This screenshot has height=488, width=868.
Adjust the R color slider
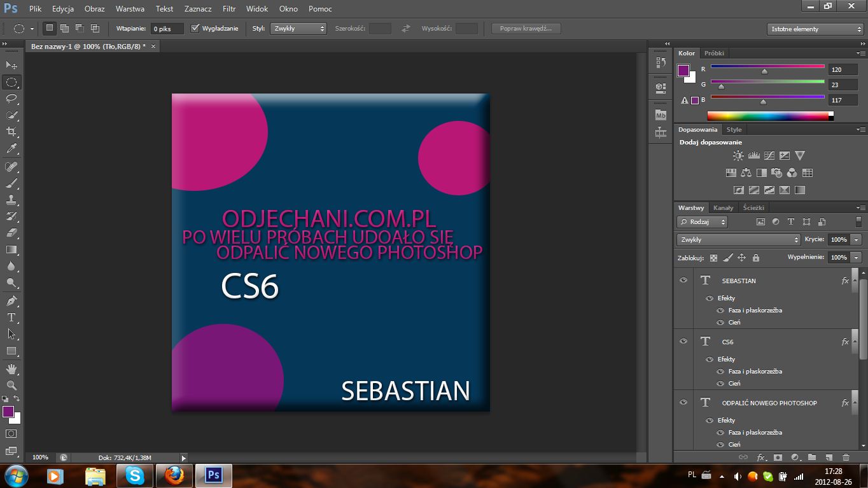pyautogui.click(x=764, y=71)
